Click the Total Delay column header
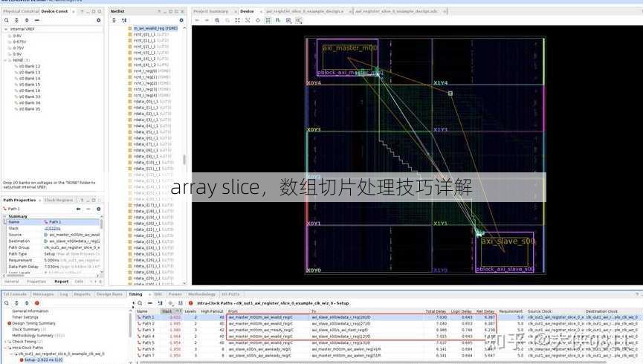 436,311
